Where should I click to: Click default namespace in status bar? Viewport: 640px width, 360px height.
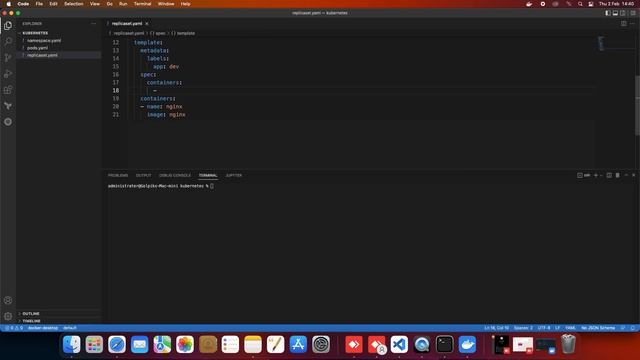point(70,328)
